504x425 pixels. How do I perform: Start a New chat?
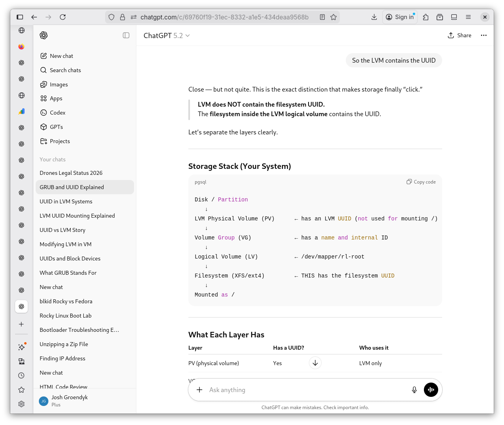(61, 56)
